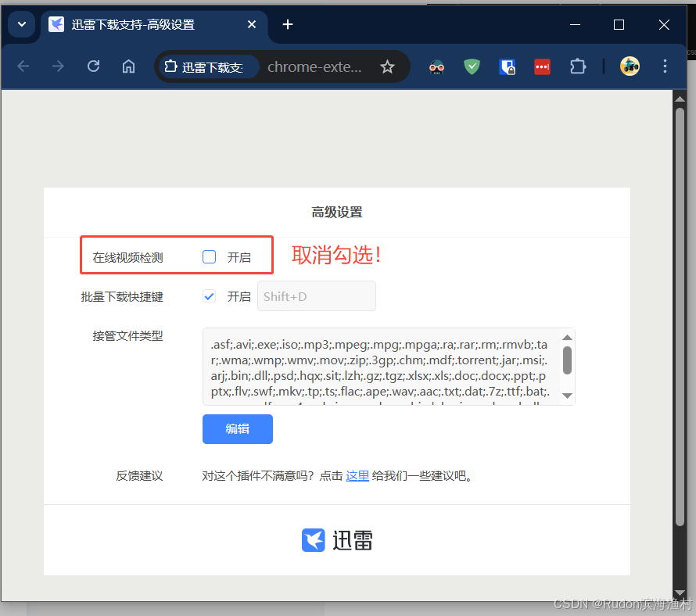This screenshot has width=696, height=616.
Task: Click file types list down arrow
Action: point(567,396)
